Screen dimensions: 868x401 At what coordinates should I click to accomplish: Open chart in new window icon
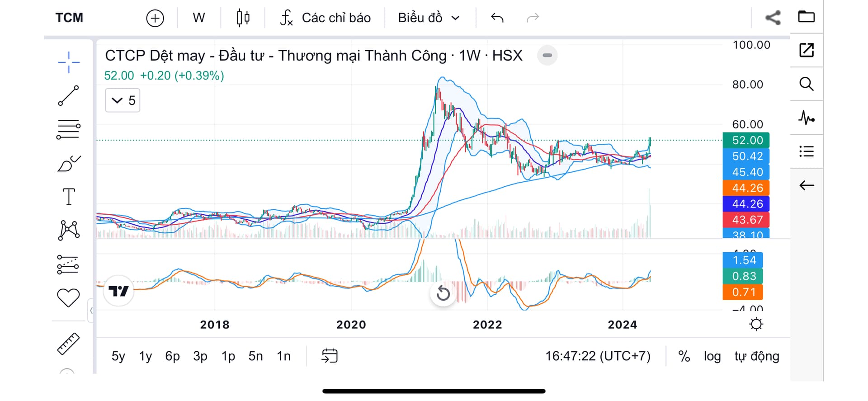[807, 50]
